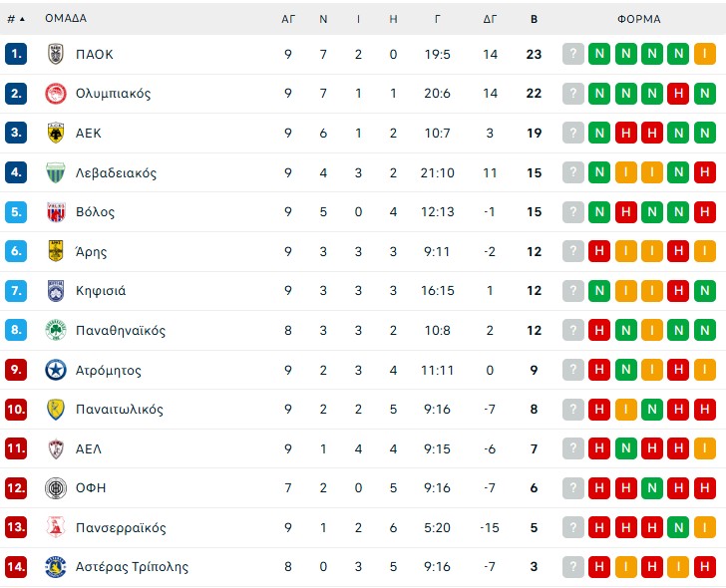This screenshot has width=726, height=588.
Task: Click the Λεβαδειακός team logo
Action: (56, 172)
